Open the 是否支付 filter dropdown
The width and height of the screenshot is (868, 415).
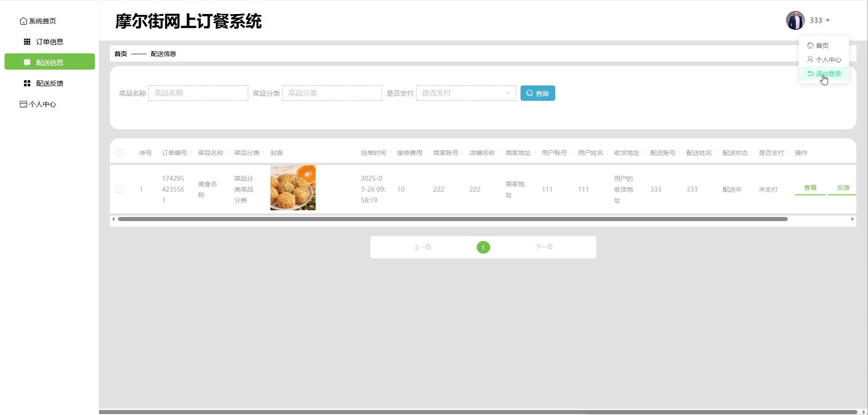(466, 93)
